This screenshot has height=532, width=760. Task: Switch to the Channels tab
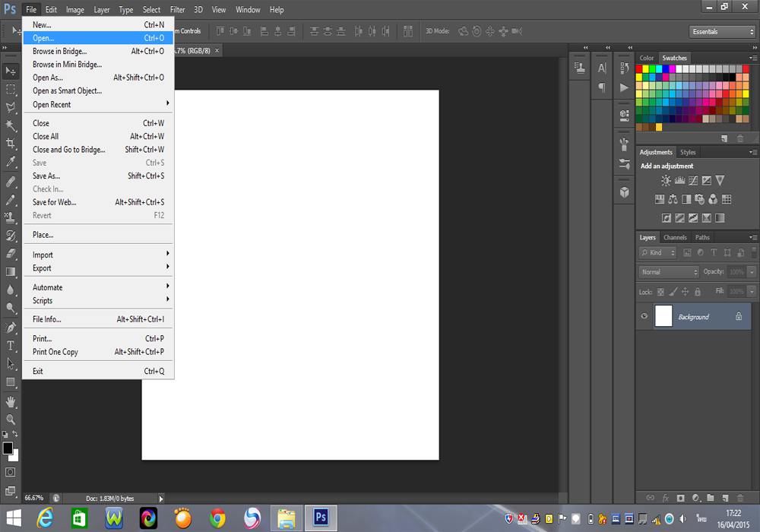click(x=675, y=237)
